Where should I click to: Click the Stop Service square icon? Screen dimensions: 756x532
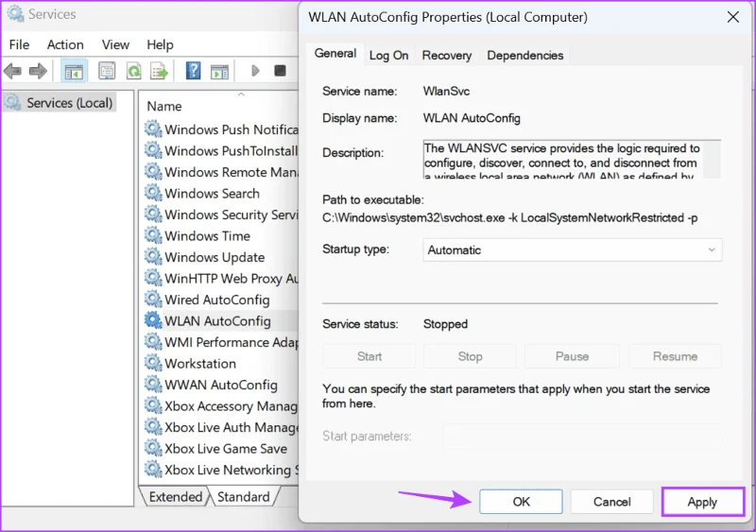[280, 71]
